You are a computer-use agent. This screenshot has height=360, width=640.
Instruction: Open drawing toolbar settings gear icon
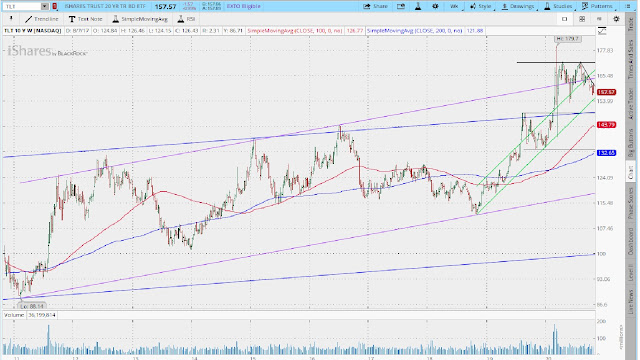616,19
